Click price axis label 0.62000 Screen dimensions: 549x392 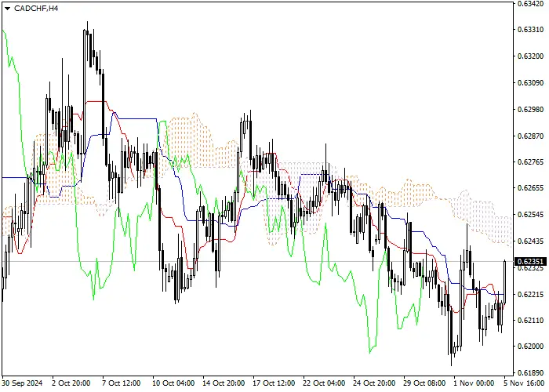pyautogui.click(x=531, y=347)
